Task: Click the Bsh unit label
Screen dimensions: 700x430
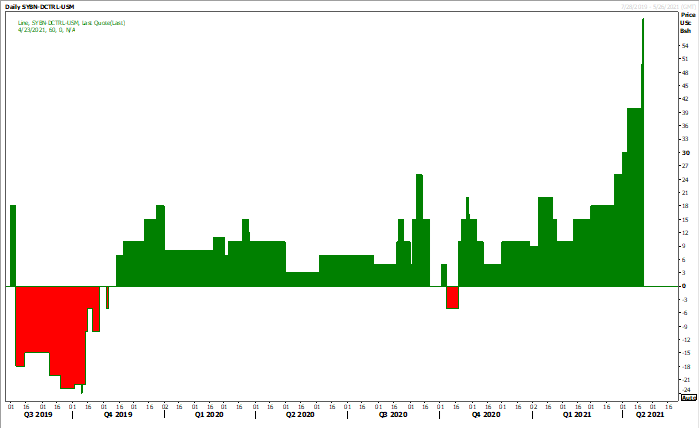Action: (686, 32)
